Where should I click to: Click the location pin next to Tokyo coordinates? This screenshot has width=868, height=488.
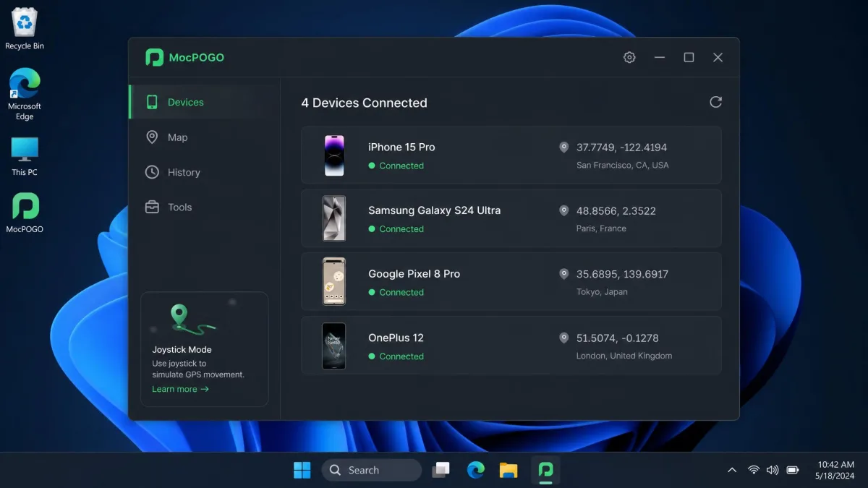tap(563, 274)
